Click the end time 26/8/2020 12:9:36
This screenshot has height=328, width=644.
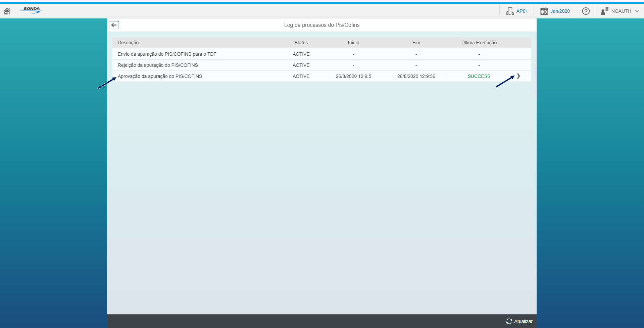[416, 76]
